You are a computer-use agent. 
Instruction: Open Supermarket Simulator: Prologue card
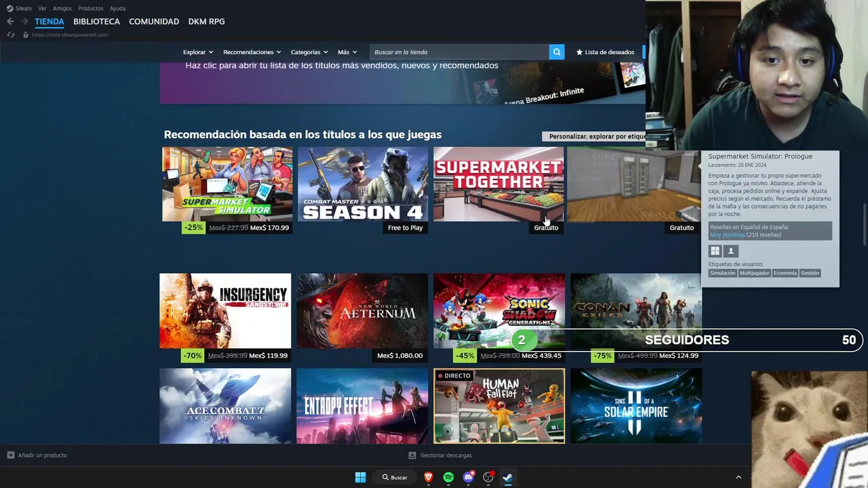633,184
